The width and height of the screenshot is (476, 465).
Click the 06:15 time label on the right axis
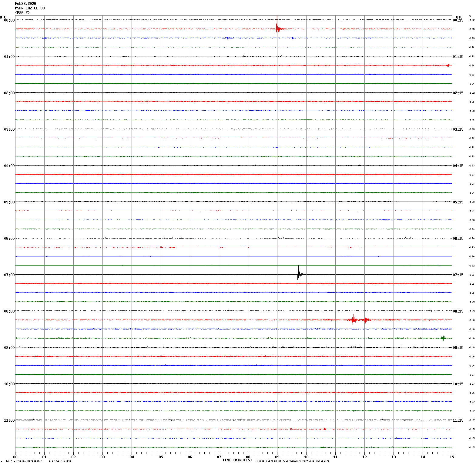(x=458, y=239)
